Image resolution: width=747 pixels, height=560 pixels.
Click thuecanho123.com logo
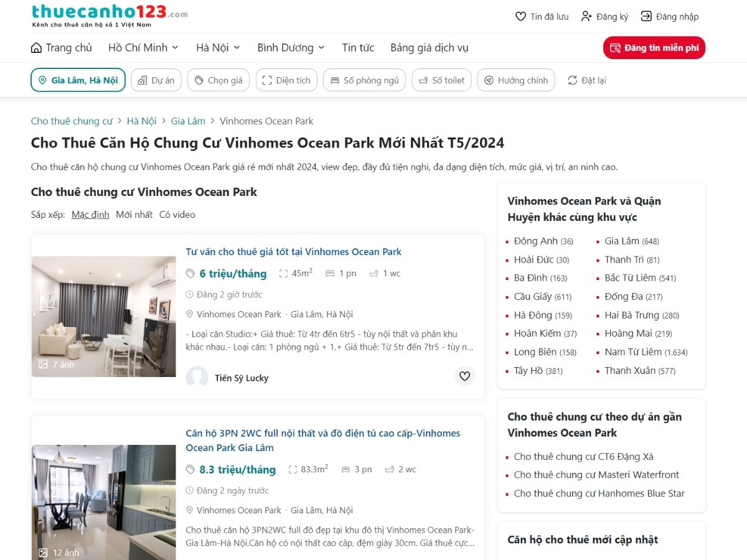(109, 16)
